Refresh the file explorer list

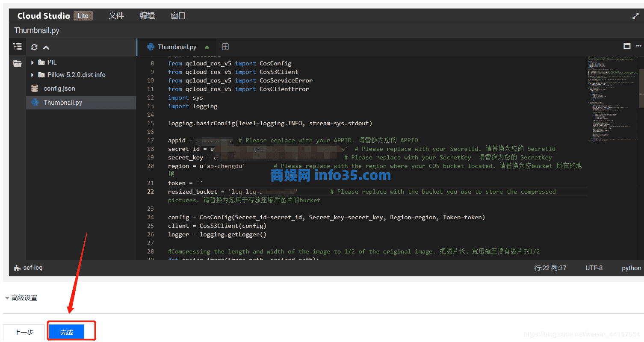pos(34,47)
